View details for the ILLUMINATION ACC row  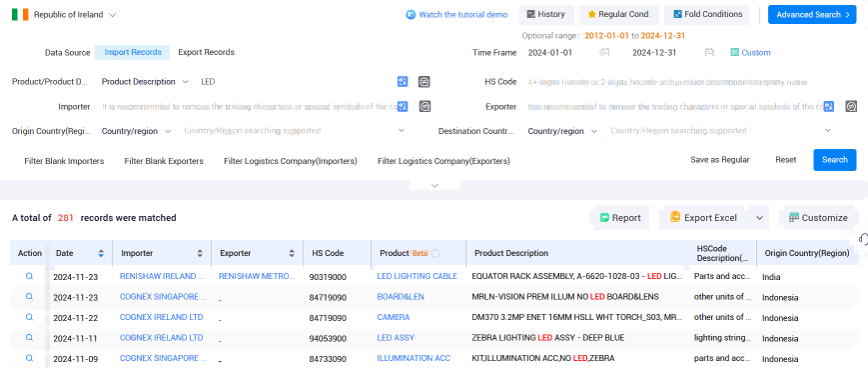pyautogui.click(x=29, y=358)
